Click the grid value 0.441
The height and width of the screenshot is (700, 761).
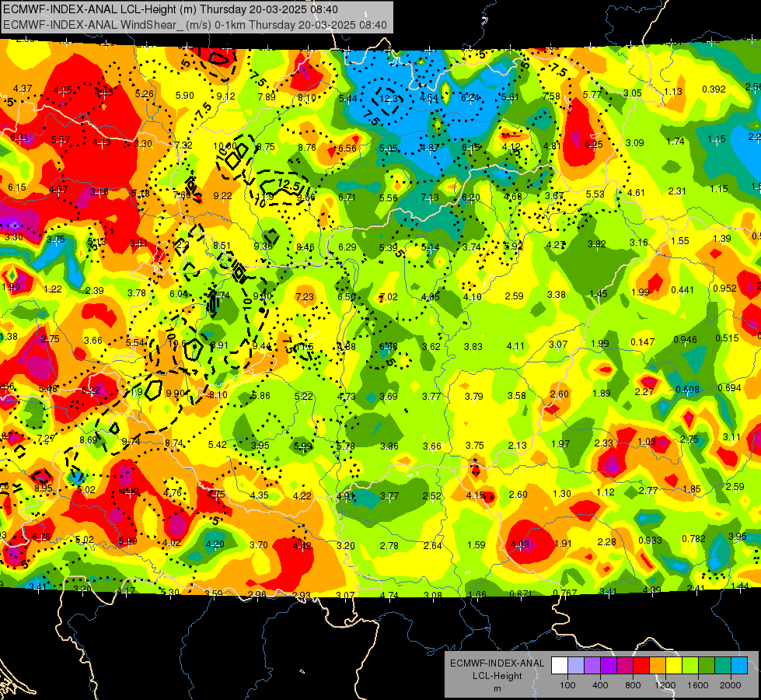click(682, 289)
